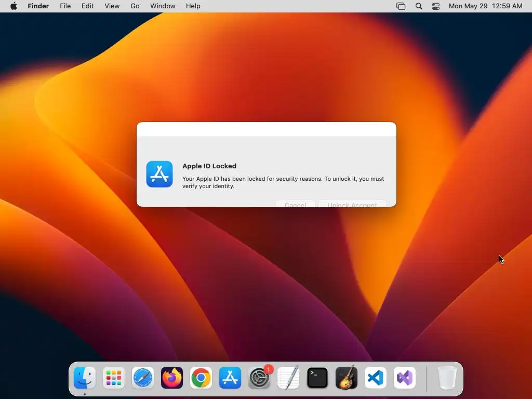Open Control Center icon in menu bar
Screen dimensions: 532x399
click(436, 6)
